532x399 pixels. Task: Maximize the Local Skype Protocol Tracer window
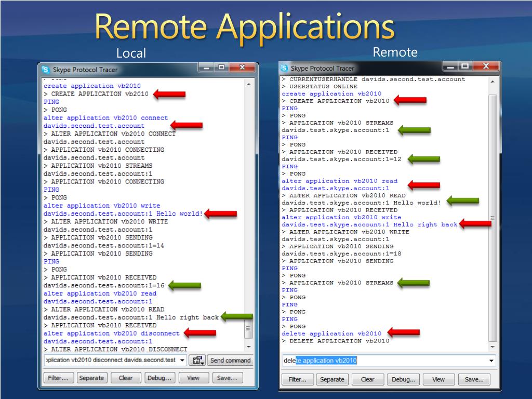pyautogui.click(x=221, y=68)
